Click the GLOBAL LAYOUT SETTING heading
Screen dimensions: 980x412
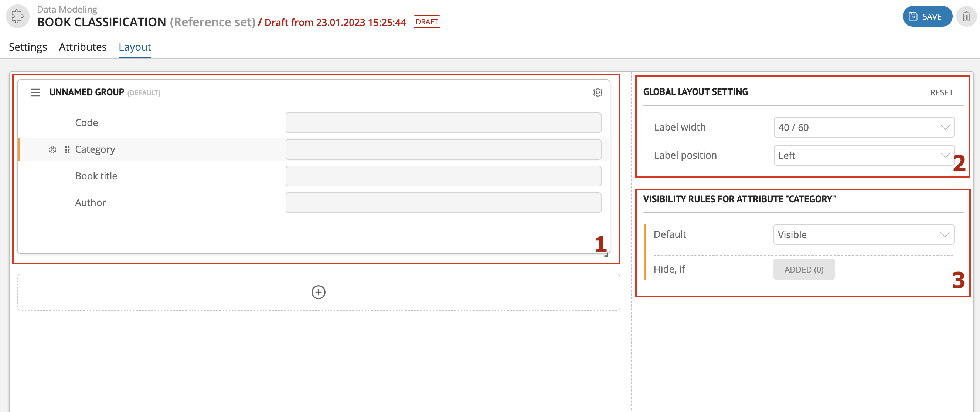(x=695, y=92)
